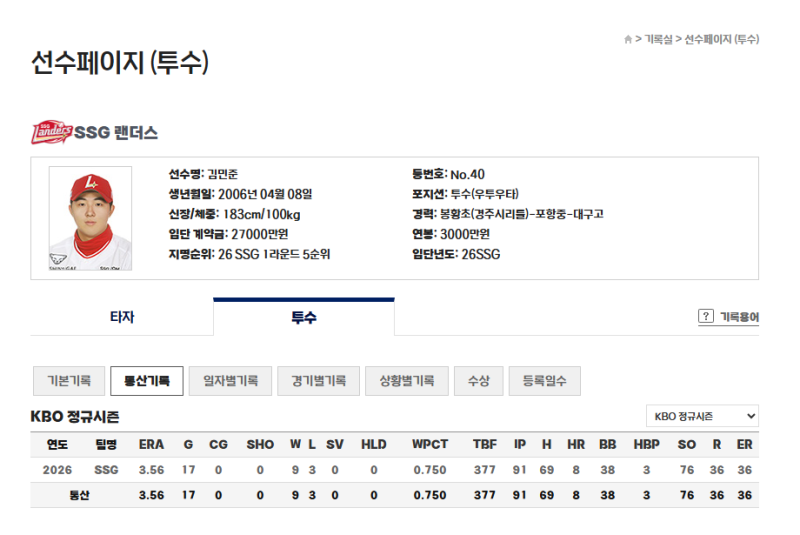800x535 pixels.
Task: Open the 수상 sub-tab
Action: [x=479, y=381]
